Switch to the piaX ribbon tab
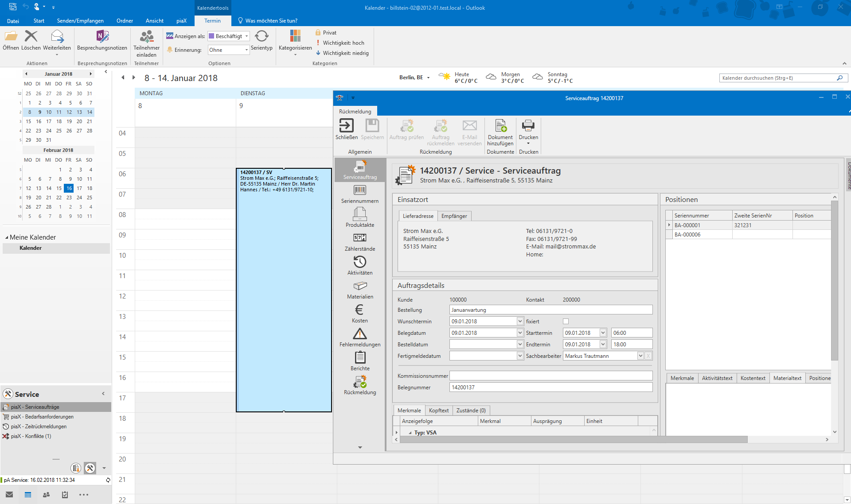 181,21
